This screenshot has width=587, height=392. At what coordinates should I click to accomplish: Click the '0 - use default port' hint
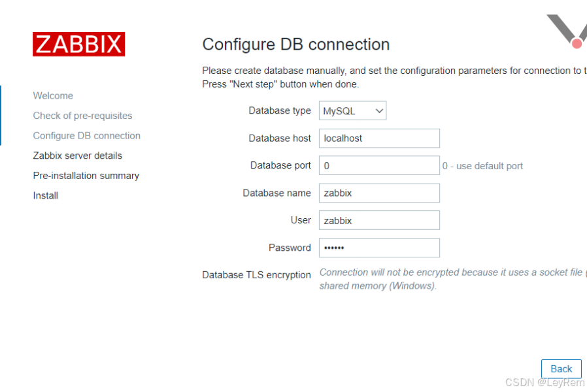(482, 166)
